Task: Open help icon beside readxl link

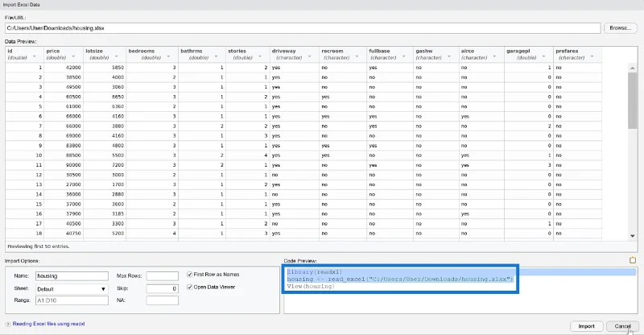Action: (8, 325)
